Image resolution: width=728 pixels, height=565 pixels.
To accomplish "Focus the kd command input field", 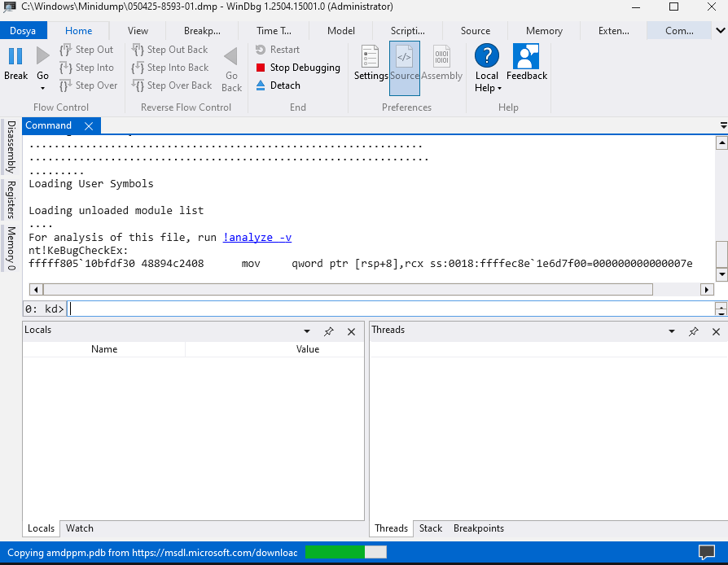I will [x=391, y=309].
